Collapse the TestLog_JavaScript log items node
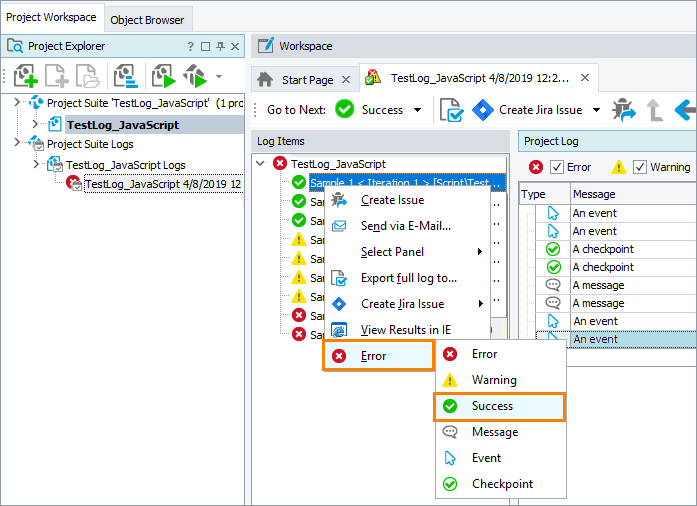 click(261, 164)
